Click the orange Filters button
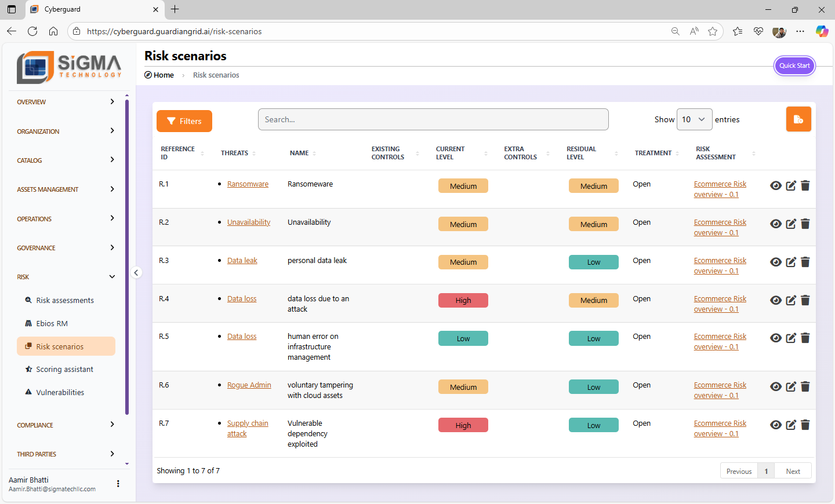Screen dimensions: 835x504 pos(184,121)
